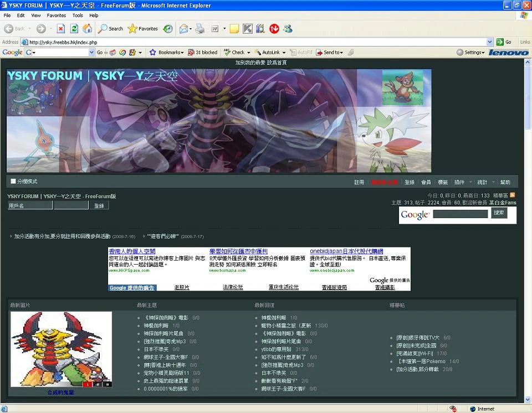Viewport: 532px width, 413px height.
Task: Click the 用戶名 username input field
Action: [30, 205]
